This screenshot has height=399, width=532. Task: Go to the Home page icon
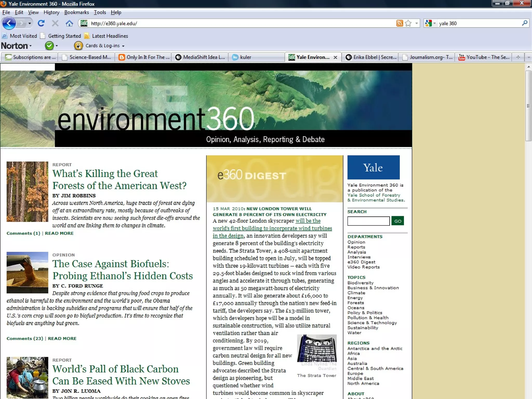pos(69,23)
